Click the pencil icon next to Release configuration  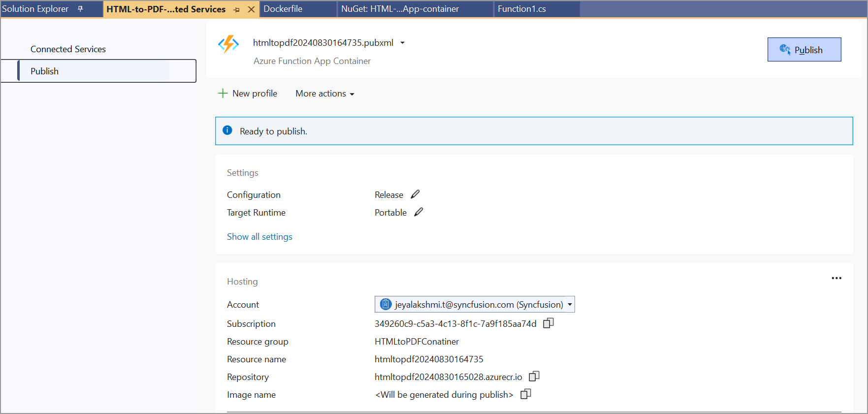(x=415, y=194)
